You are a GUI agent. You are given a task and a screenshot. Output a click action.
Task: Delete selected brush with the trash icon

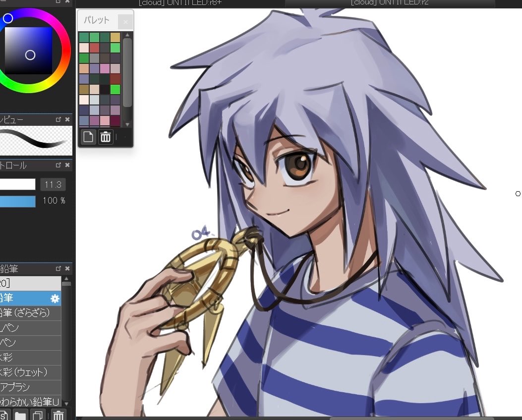pos(58,416)
